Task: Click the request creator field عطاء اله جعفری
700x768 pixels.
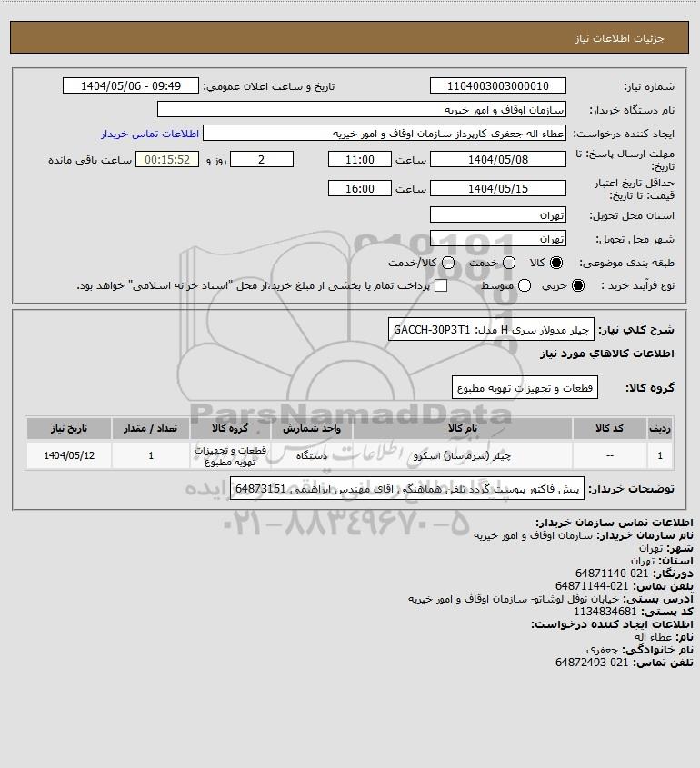Action: (x=385, y=134)
